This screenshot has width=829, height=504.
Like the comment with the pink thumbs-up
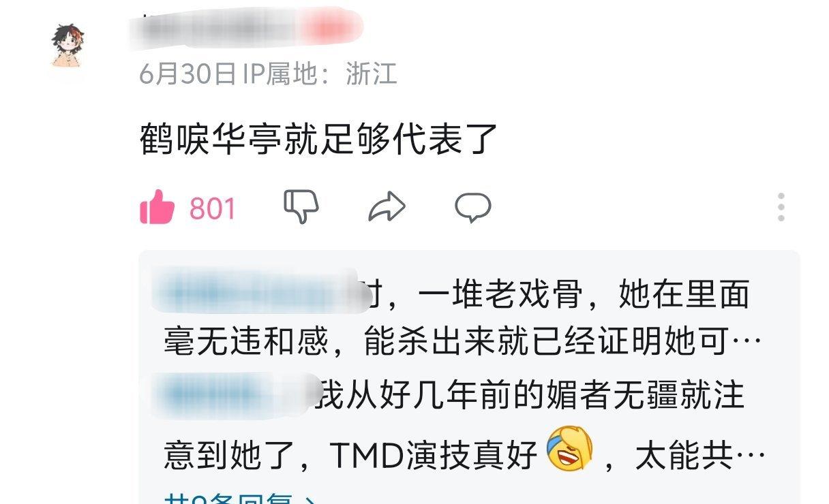coord(157,207)
